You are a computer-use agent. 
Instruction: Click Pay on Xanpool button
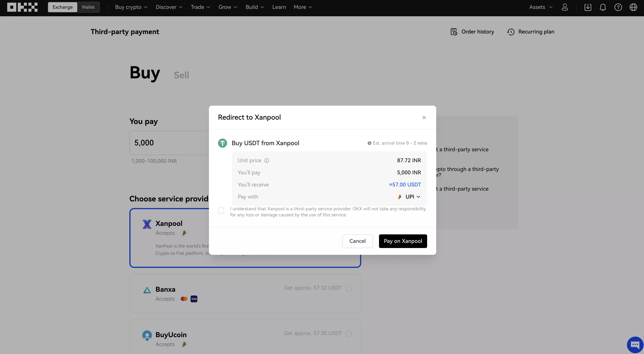(403, 241)
